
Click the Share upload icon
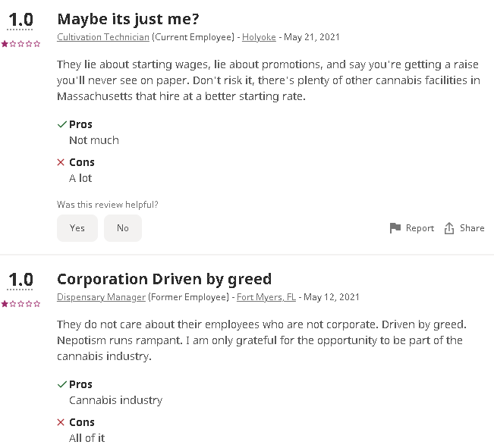[x=449, y=228]
